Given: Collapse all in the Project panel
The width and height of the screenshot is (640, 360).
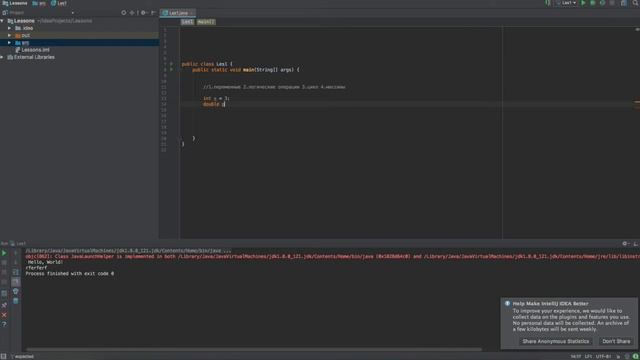Looking at the screenshot, I should pyautogui.click(x=132, y=13).
